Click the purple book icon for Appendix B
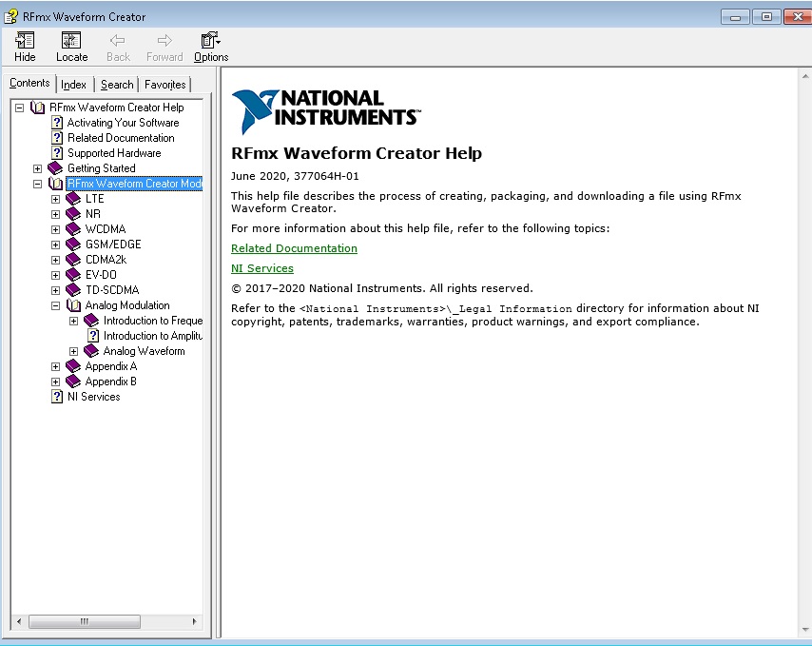This screenshot has height=646, width=812. click(x=73, y=382)
